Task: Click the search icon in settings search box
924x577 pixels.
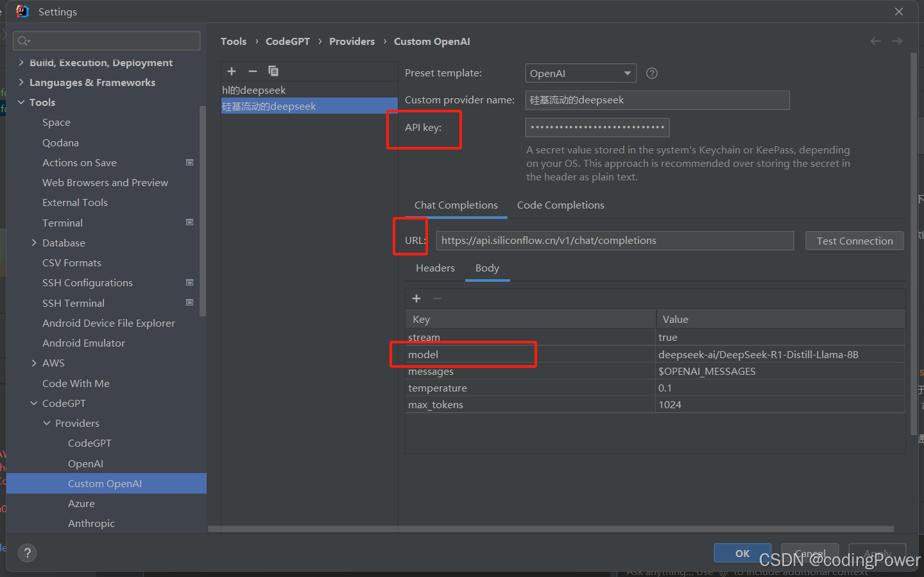Action: pyautogui.click(x=24, y=41)
